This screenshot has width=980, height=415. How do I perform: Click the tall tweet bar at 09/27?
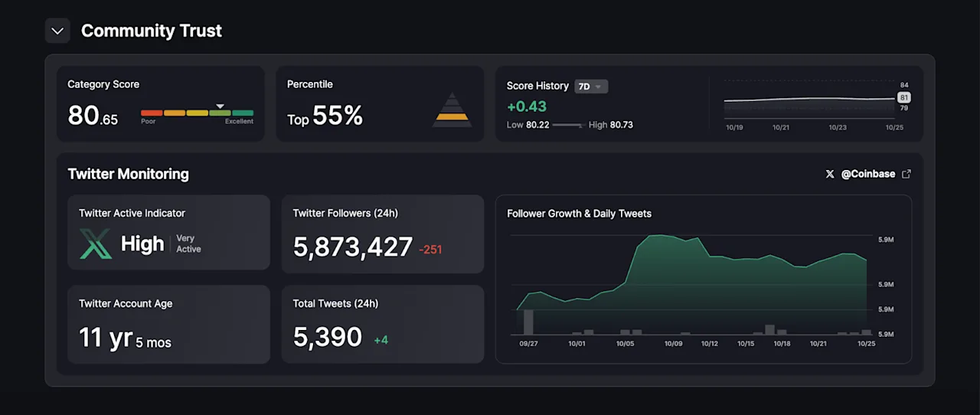tap(528, 322)
